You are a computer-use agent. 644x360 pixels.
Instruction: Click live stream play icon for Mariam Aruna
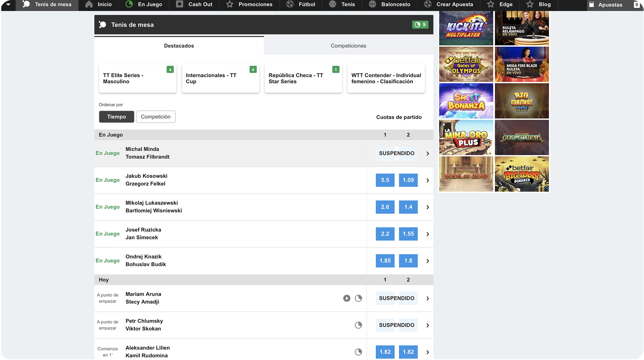tap(347, 298)
